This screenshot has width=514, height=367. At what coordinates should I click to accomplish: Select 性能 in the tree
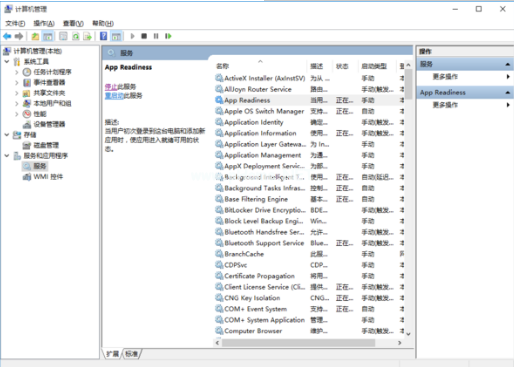coord(40,114)
